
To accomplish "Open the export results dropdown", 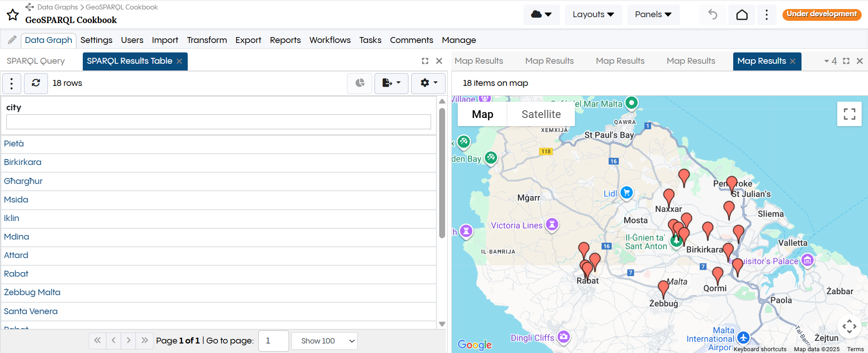I will click(x=391, y=83).
